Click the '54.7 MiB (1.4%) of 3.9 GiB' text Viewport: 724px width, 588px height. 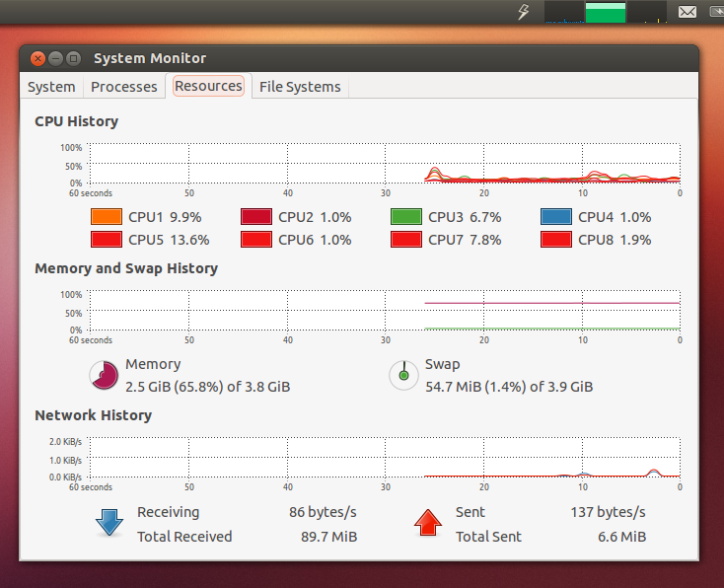[x=509, y=387]
